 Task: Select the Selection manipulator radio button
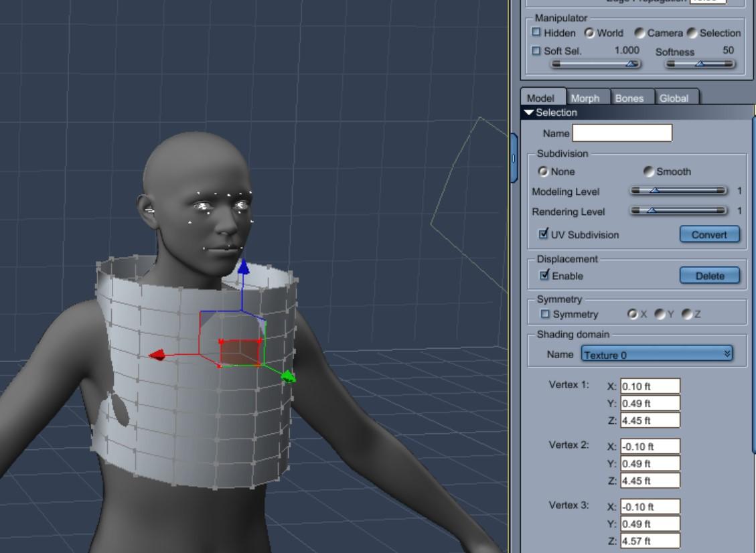(x=692, y=33)
